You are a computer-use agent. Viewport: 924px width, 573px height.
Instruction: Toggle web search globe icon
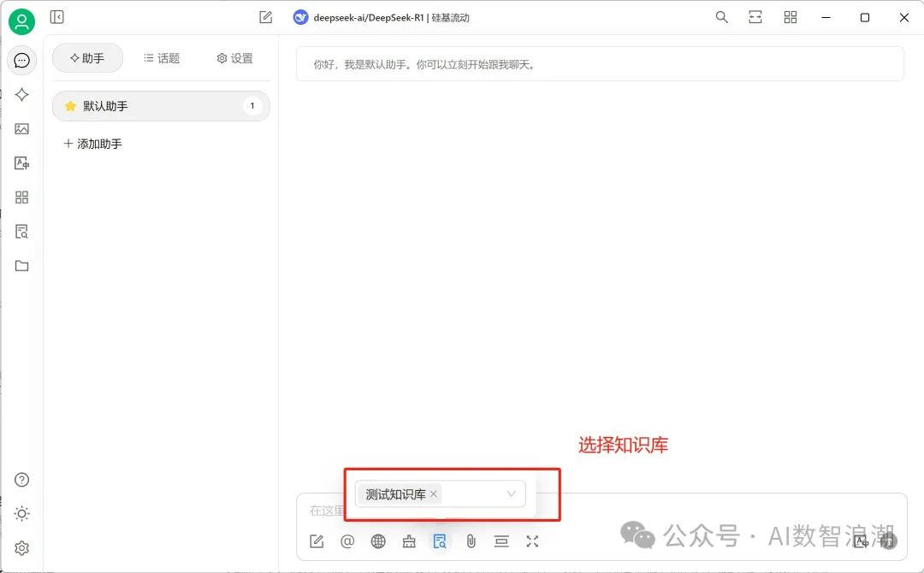(x=378, y=541)
